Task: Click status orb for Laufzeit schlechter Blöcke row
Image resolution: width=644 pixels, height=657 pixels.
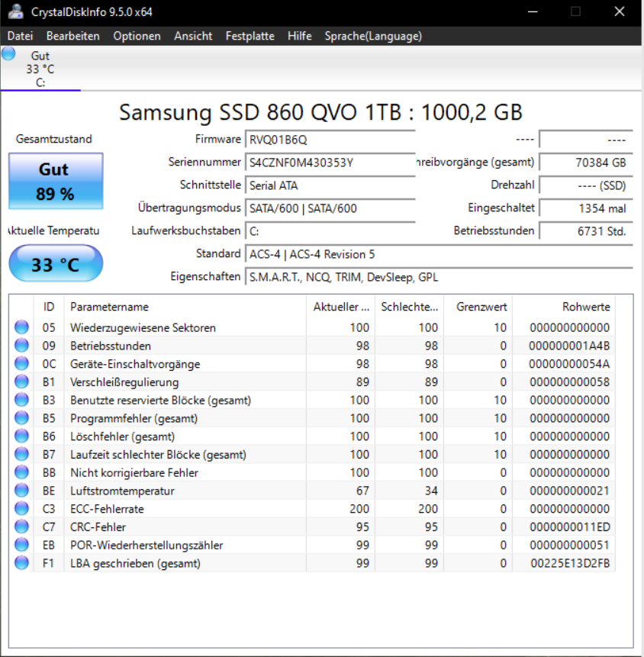Action: 21,454
